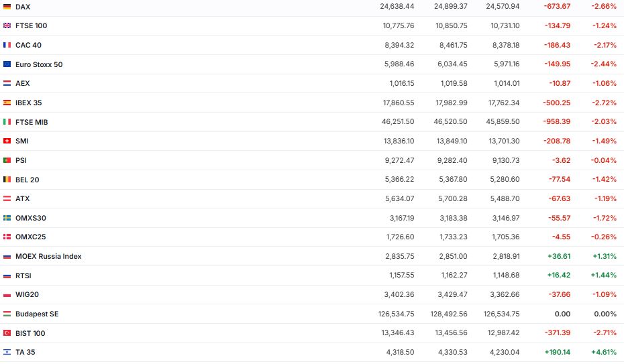
Task: Open the DAX index link
Action: [23, 7]
